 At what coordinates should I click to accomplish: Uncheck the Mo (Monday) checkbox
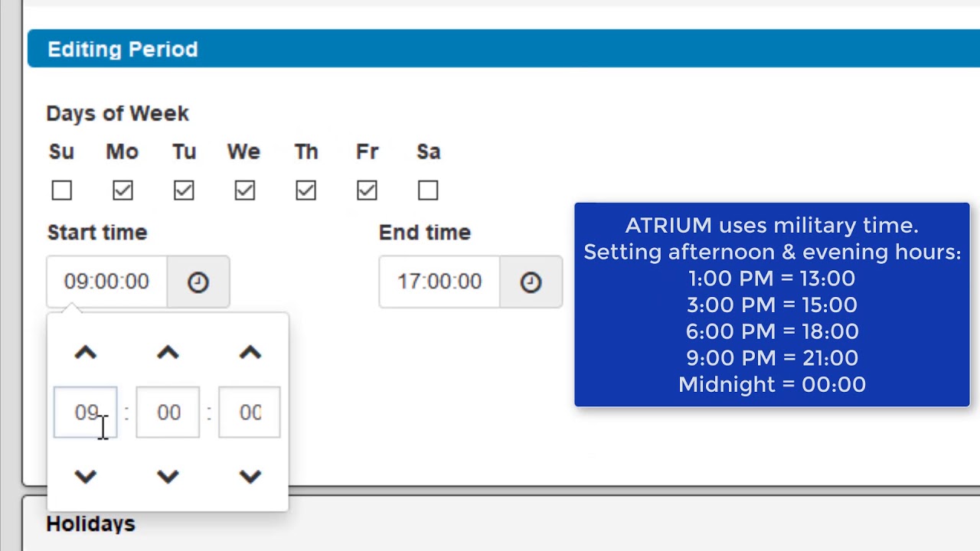click(x=122, y=190)
